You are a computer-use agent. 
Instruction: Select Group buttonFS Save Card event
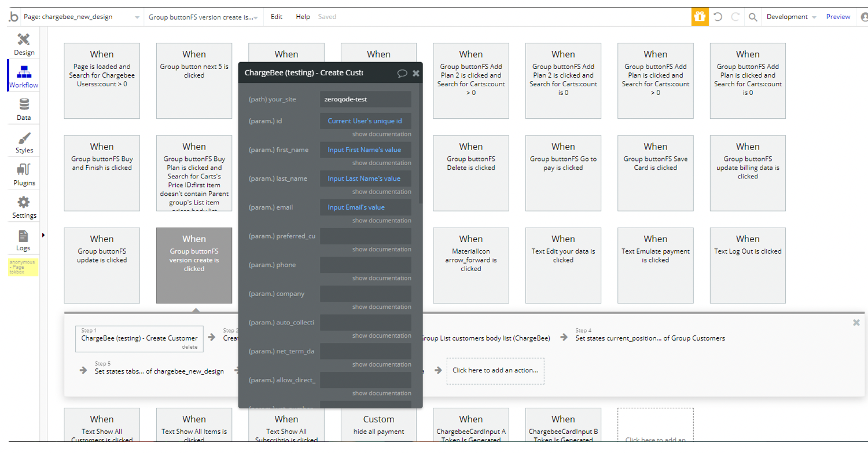coord(656,173)
